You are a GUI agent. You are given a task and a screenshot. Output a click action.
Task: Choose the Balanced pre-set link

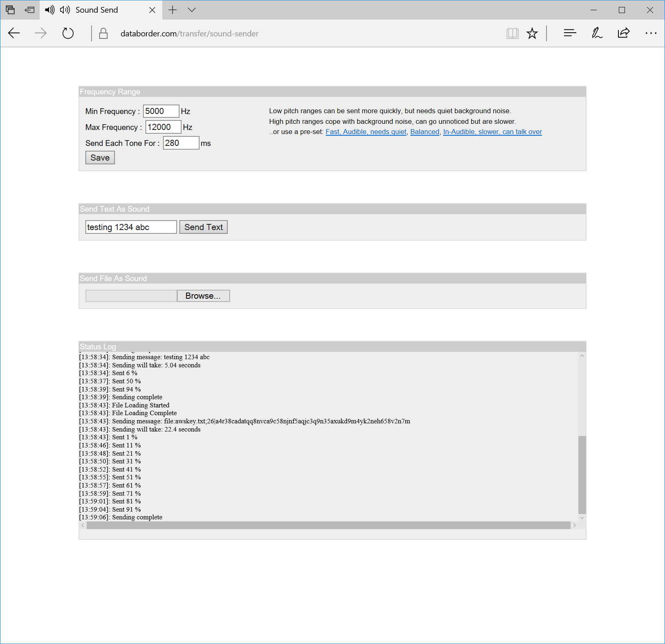[425, 132]
